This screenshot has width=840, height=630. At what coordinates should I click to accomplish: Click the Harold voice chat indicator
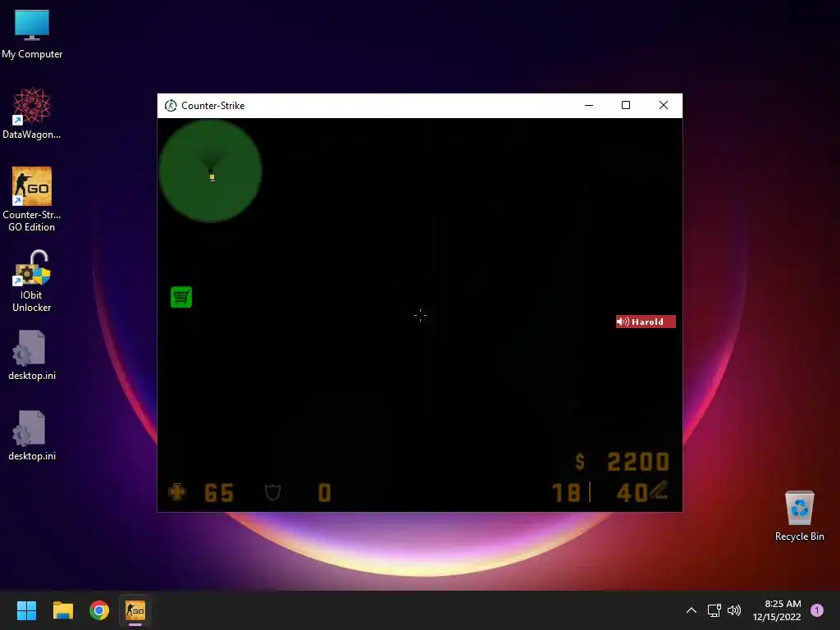646,322
